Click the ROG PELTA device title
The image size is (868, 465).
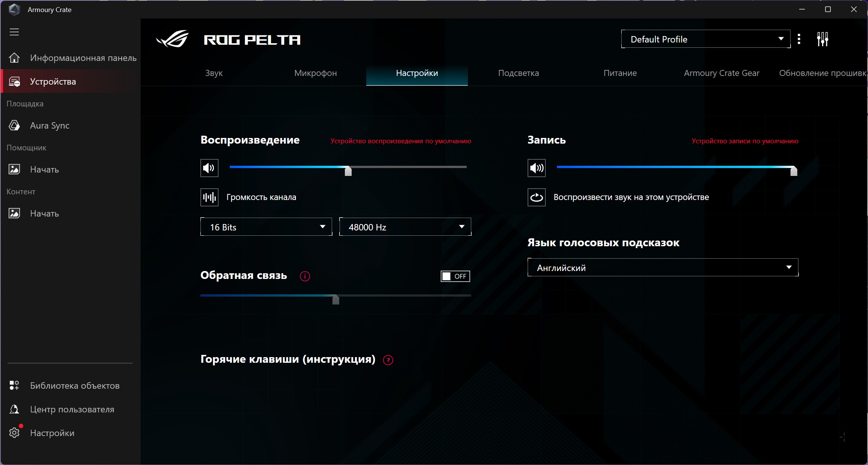pyautogui.click(x=252, y=40)
